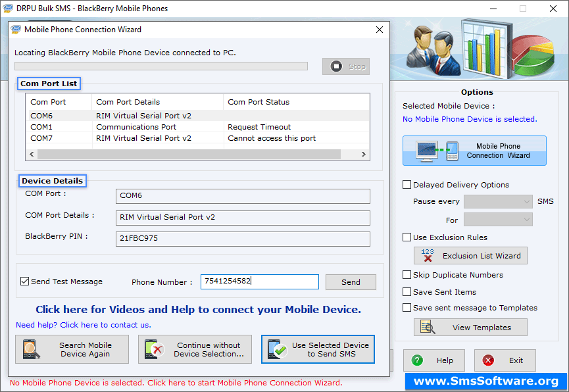This screenshot has height=392, width=569.
Task: Toggle Save sent message to Templates
Action: click(x=407, y=307)
